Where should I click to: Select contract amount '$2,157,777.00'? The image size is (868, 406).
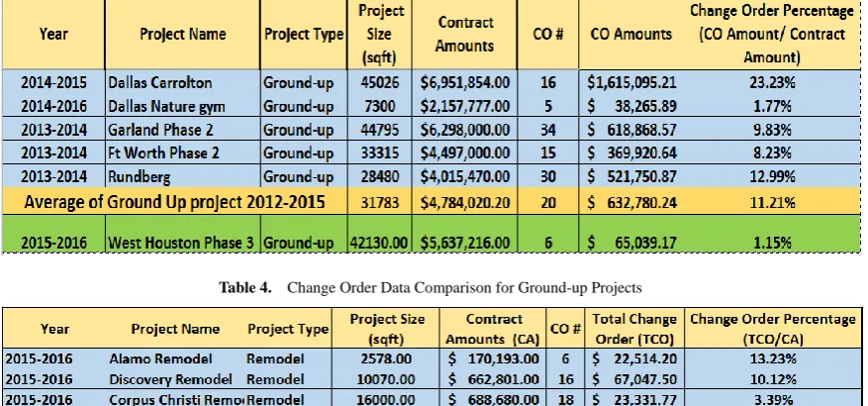coord(465,106)
